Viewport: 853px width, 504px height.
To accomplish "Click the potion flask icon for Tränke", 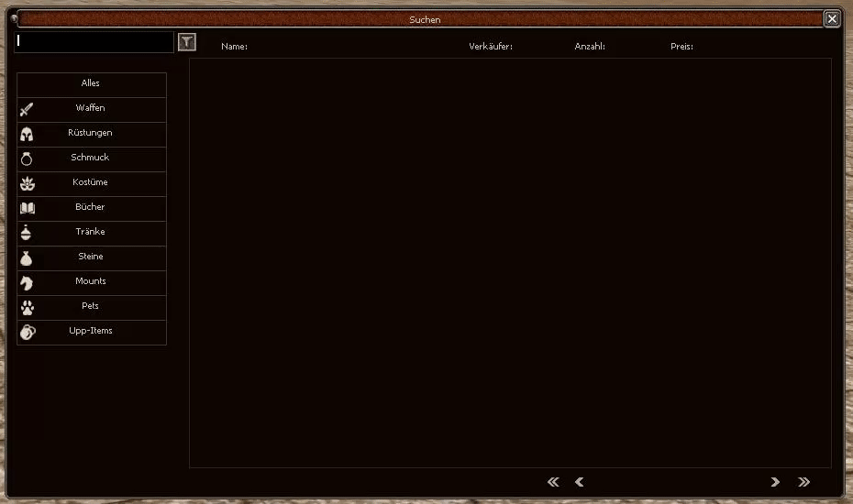I will click(x=27, y=233).
